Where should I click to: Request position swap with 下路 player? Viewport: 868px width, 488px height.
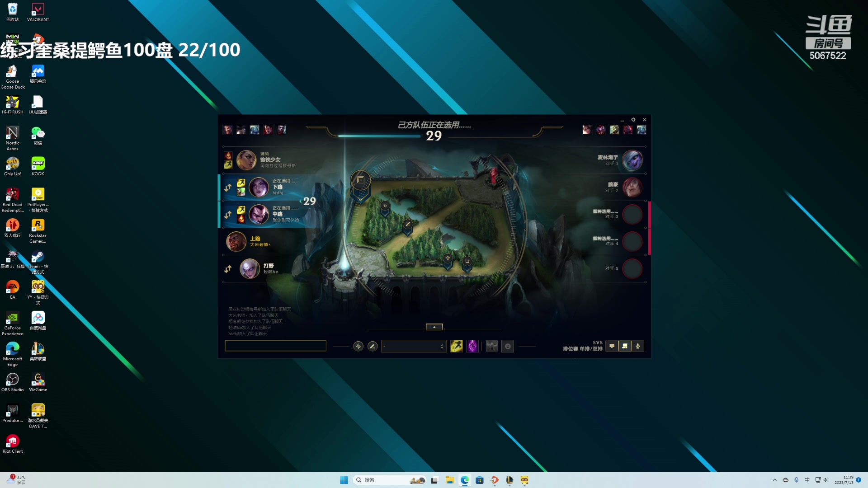pyautogui.click(x=228, y=187)
